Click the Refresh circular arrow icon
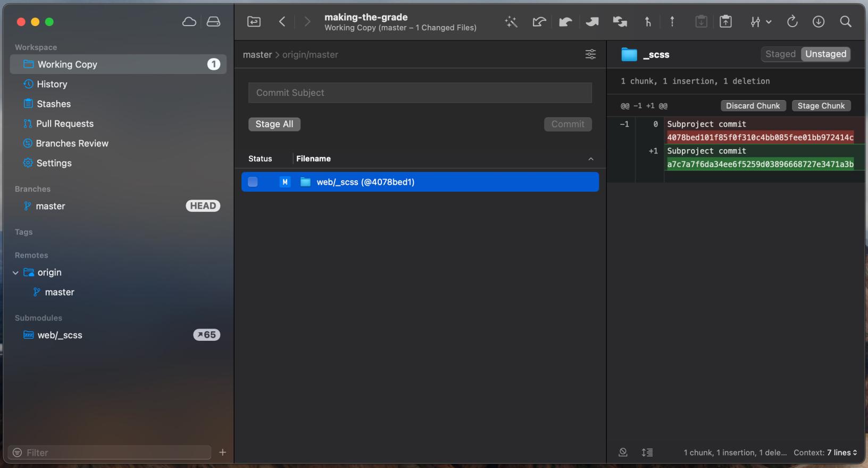Image resolution: width=868 pixels, height=468 pixels. [792, 22]
